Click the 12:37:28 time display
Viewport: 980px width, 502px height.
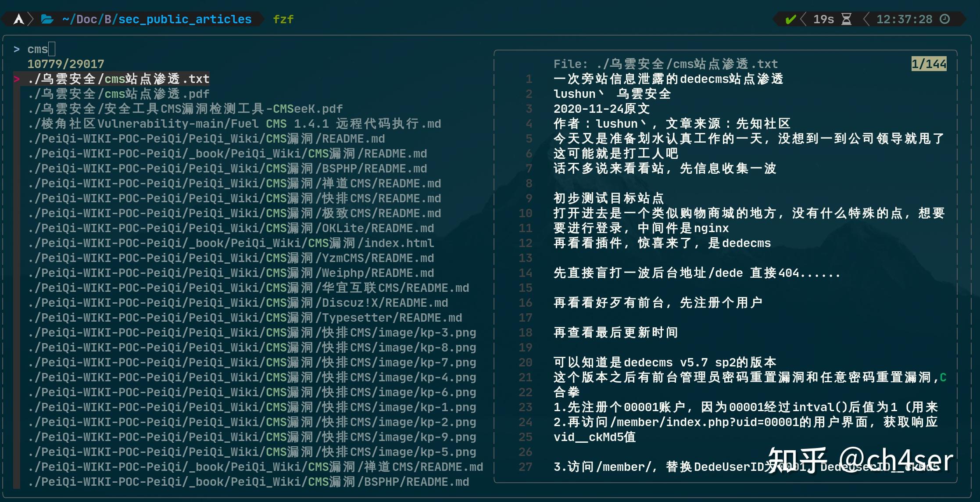click(904, 19)
